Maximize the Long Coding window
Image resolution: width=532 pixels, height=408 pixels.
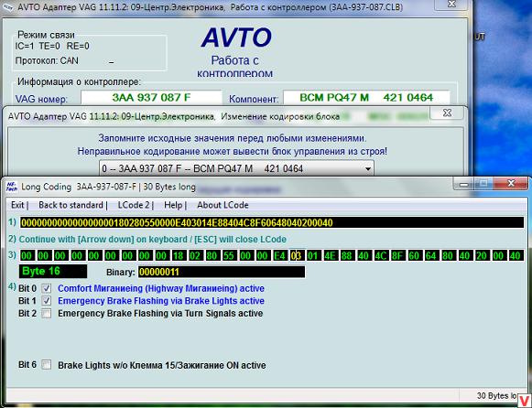484,184
